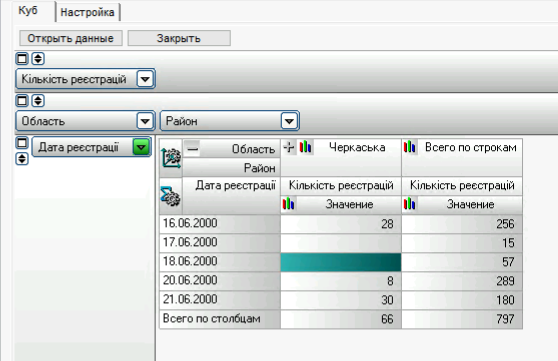Screen dimensions: 558x361
Task: Open the green Дата реєстрації filter dropdown
Action: [141, 147]
